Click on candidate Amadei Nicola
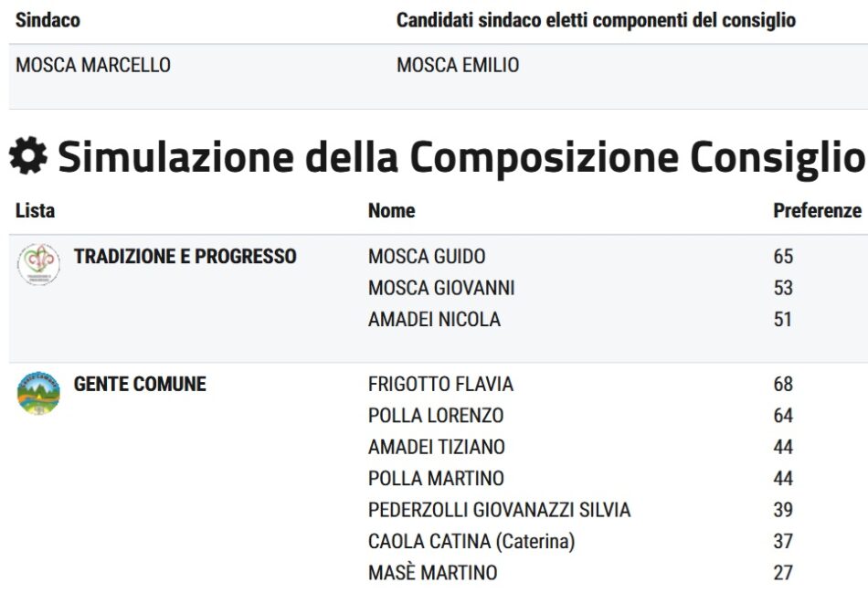The image size is (868, 604). (x=434, y=320)
